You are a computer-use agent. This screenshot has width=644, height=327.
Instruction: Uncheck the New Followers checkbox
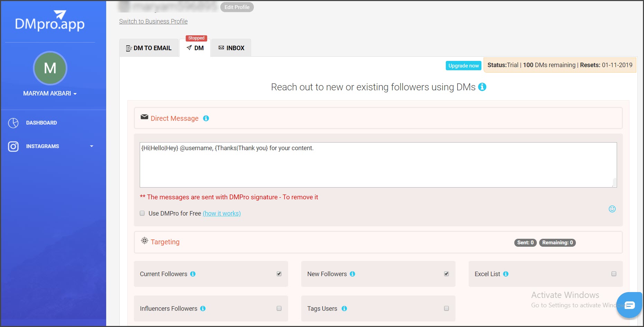point(447,274)
